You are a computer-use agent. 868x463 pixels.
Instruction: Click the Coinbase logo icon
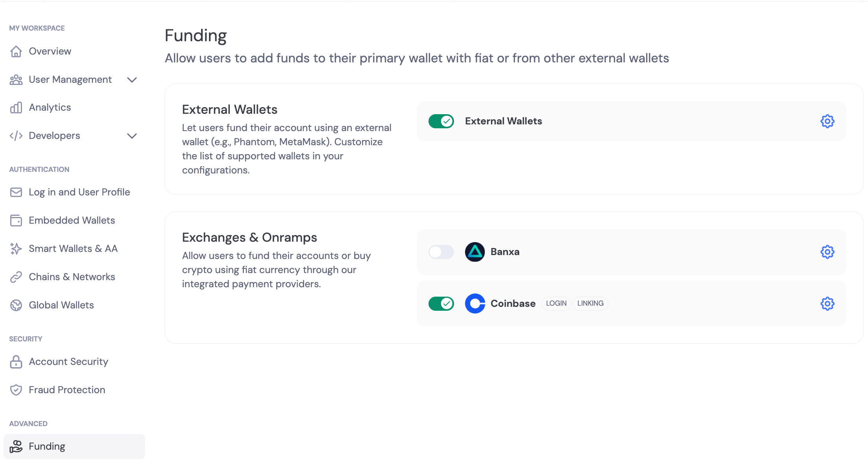[x=475, y=304]
